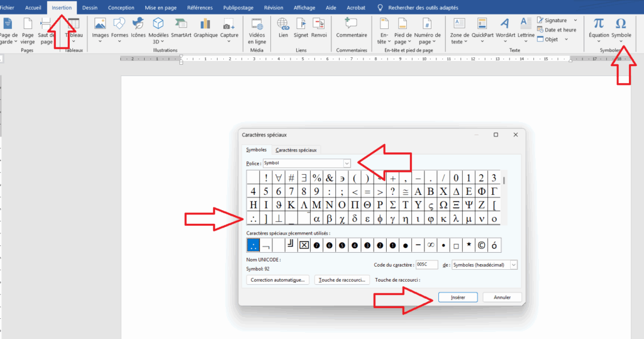Open the Acrobat ribbon tab

356,8
